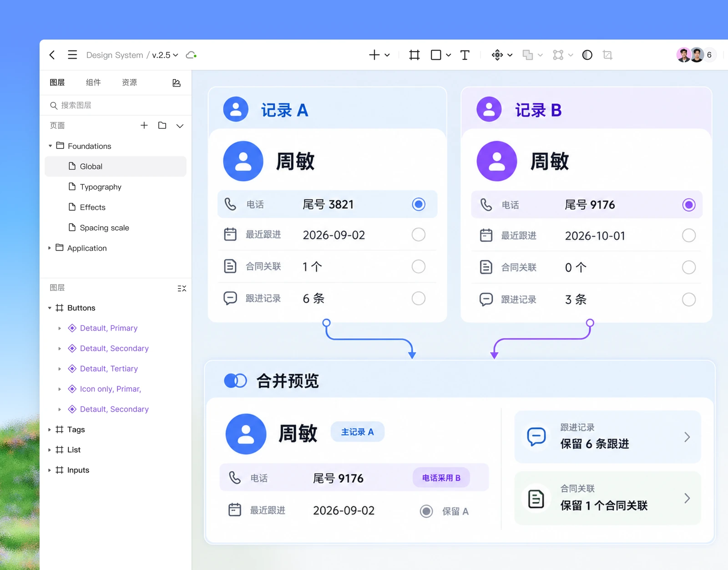The height and width of the screenshot is (570, 728).
Task: Switch to the 资源 tab
Action: click(x=129, y=82)
